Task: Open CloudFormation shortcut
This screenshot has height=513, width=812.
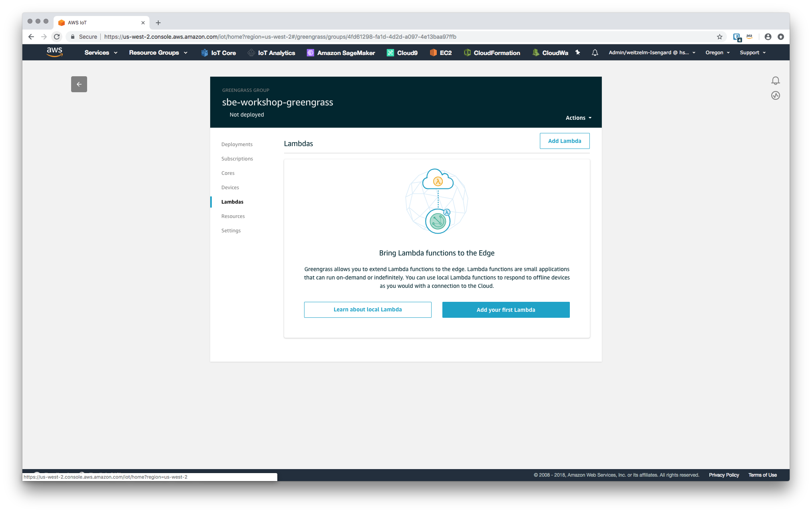Action: pos(492,53)
